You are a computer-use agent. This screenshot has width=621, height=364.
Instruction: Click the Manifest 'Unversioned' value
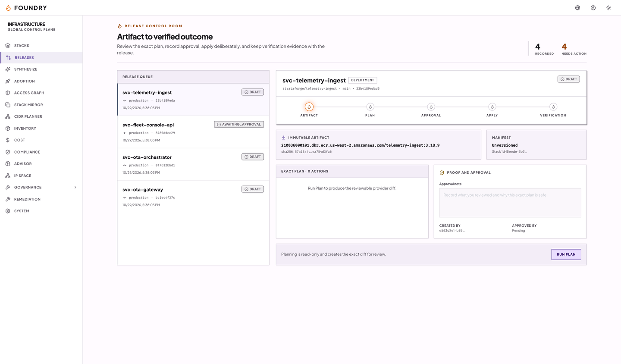click(x=505, y=145)
